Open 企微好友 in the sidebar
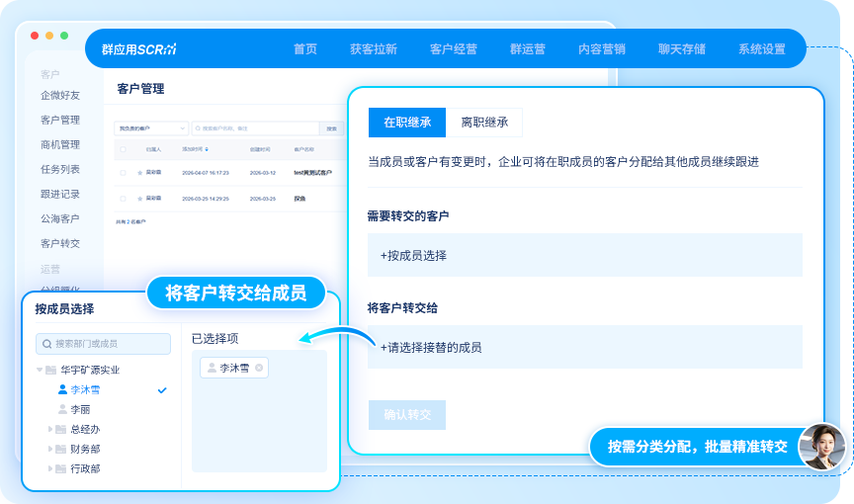854x504 pixels. pos(60,95)
